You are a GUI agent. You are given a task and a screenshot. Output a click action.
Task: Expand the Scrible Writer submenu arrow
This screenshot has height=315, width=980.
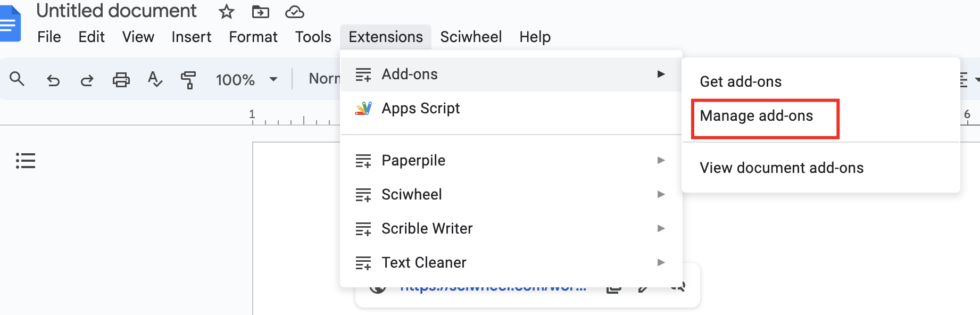pos(661,228)
